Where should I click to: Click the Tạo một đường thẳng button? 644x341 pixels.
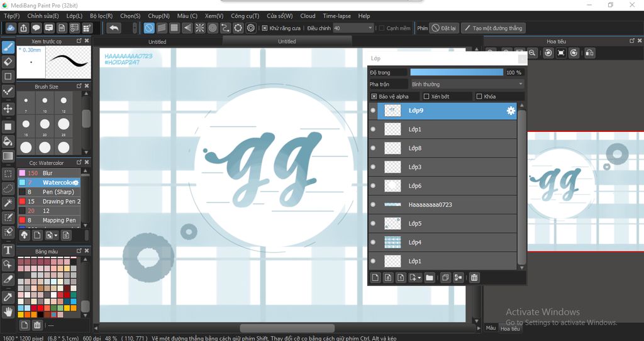[493, 28]
